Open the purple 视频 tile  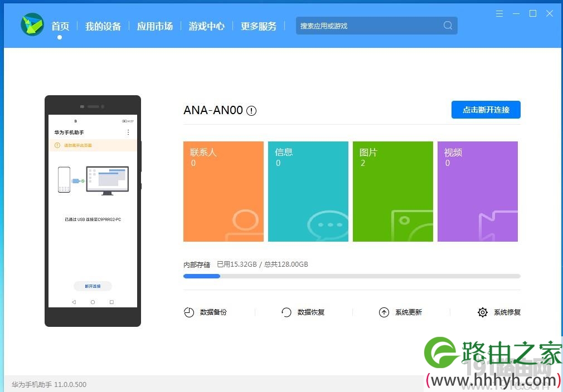click(478, 191)
